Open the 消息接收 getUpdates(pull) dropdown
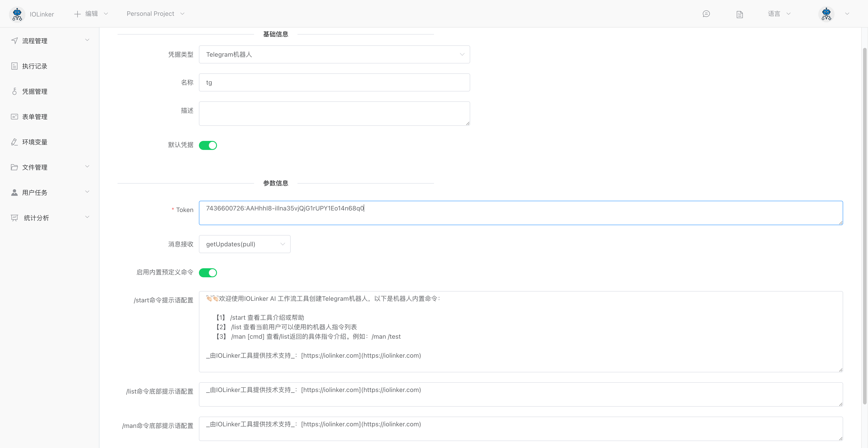Image resolution: width=868 pixels, height=448 pixels. pos(245,244)
